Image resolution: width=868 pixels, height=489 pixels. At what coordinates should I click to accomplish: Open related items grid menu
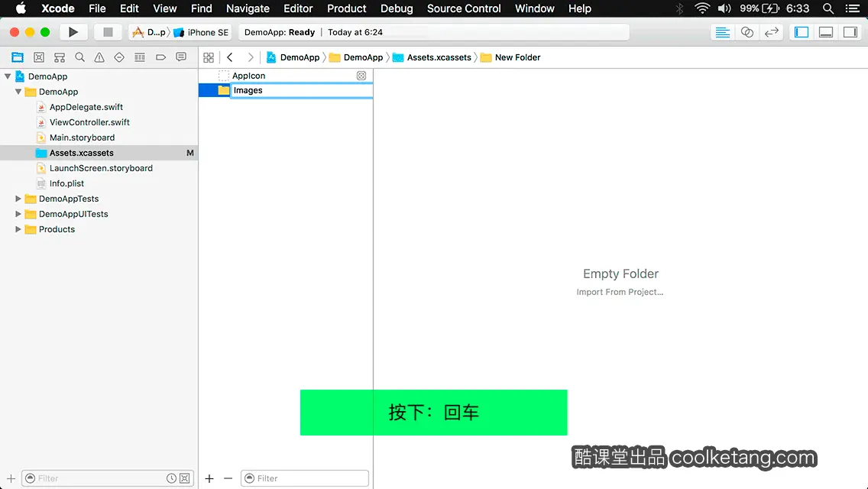click(x=209, y=57)
